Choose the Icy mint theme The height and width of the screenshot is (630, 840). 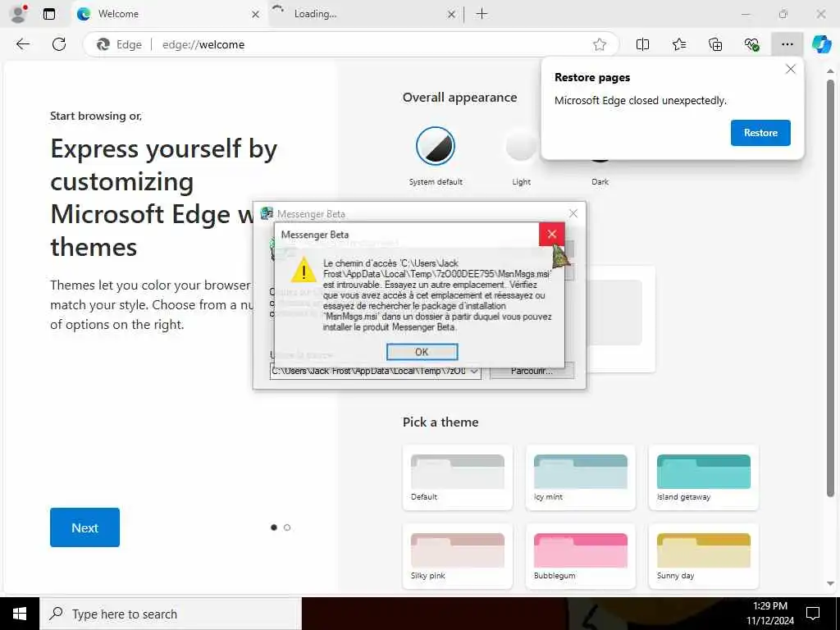(581, 477)
